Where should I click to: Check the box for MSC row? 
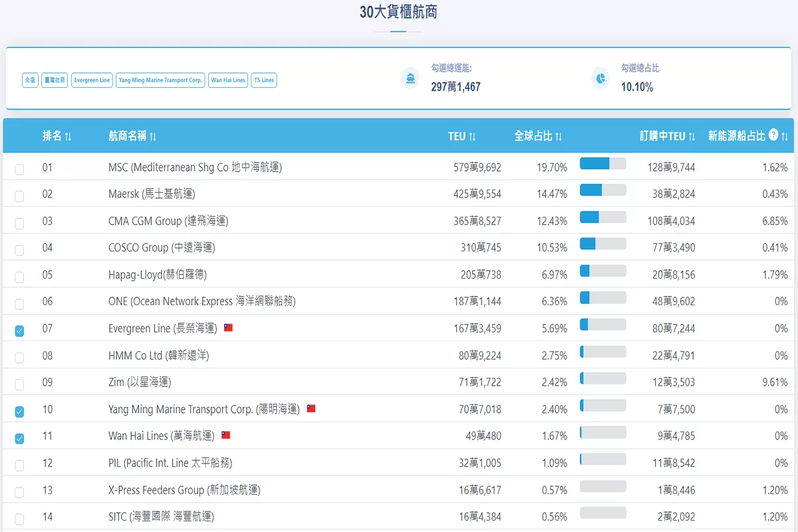tap(19, 170)
